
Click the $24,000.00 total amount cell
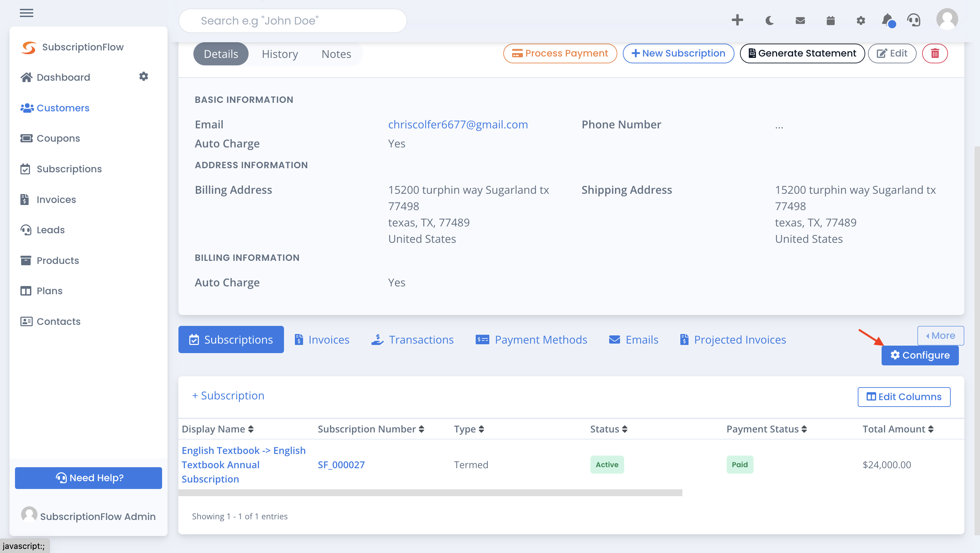(886, 465)
